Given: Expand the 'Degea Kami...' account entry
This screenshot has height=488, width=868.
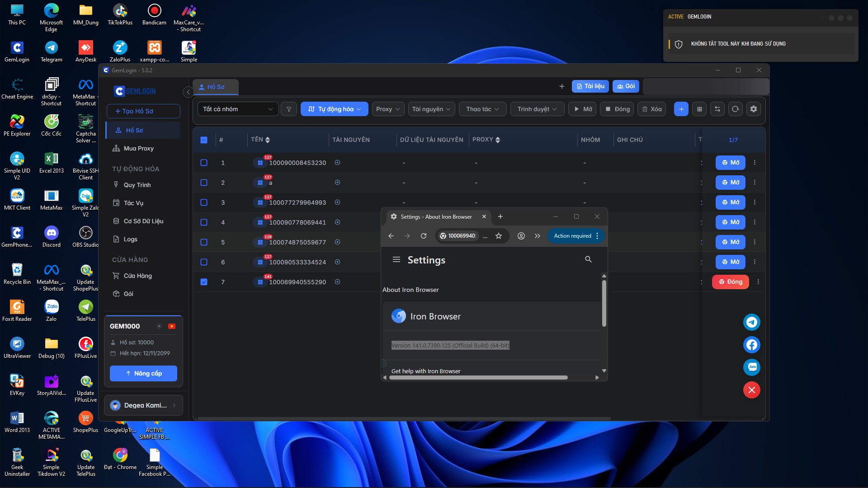Looking at the screenshot, I should tap(144, 405).
